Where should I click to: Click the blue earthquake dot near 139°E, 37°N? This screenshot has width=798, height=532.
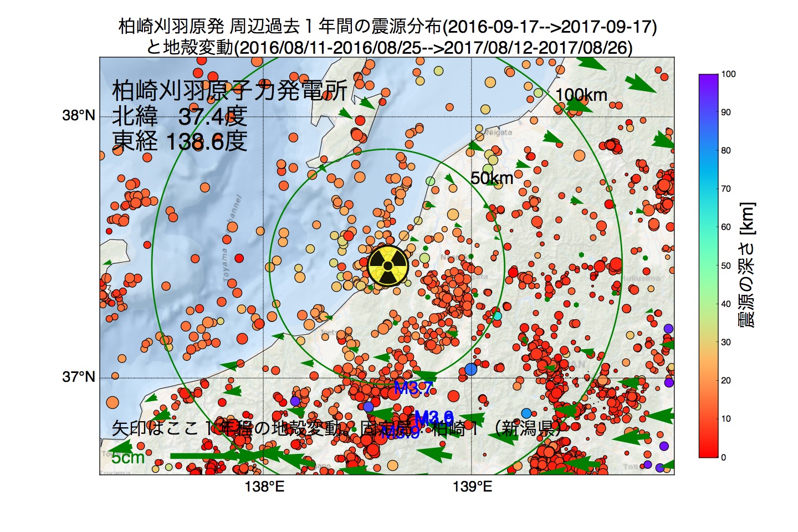(471, 369)
